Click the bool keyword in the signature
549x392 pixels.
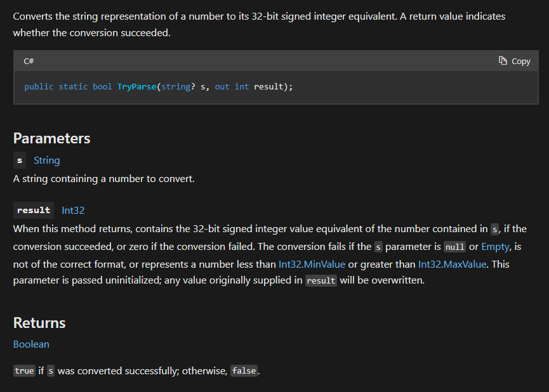pos(102,87)
